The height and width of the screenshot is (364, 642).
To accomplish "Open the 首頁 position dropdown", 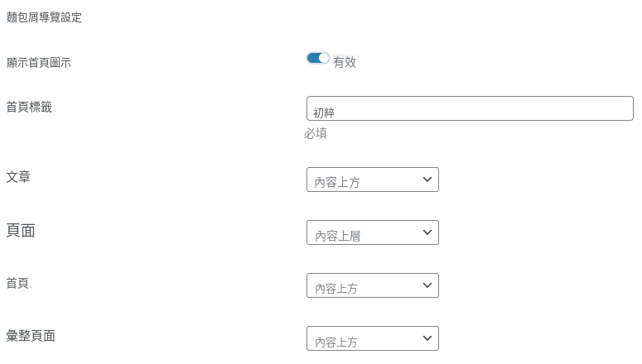I will (373, 285).
